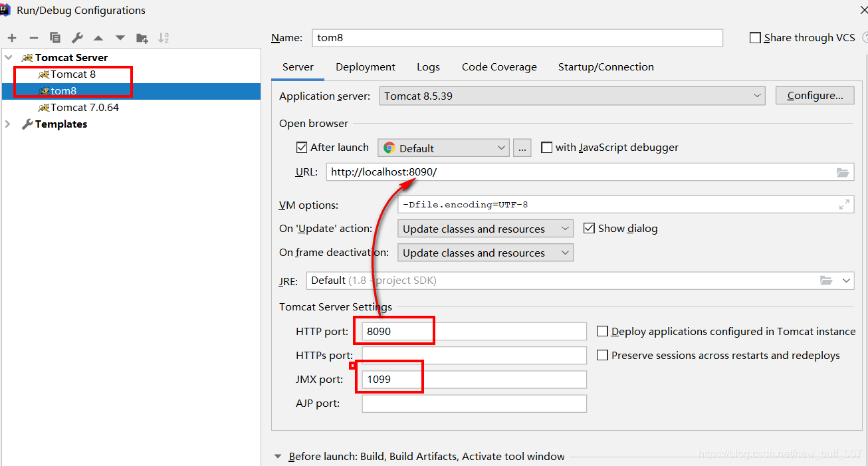Image resolution: width=868 pixels, height=466 pixels.
Task: Toggle Share through VCS checkbox
Action: click(755, 38)
